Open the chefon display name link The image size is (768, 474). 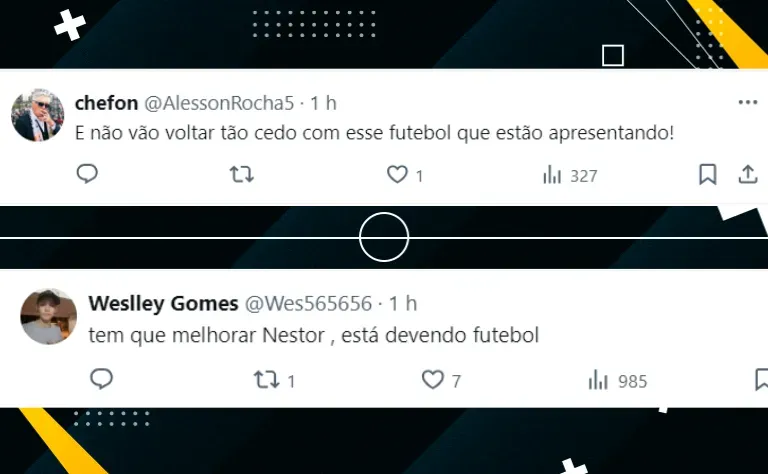tap(106, 103)
